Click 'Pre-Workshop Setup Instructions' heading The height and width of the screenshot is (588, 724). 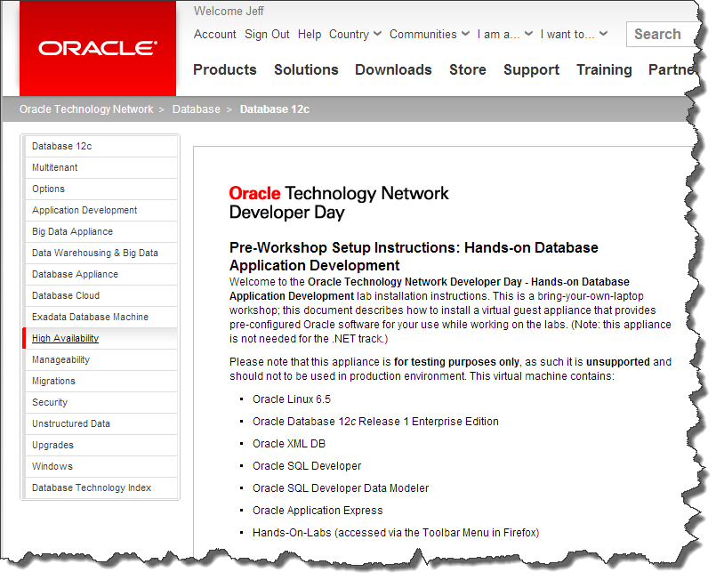tap(414, 256)
